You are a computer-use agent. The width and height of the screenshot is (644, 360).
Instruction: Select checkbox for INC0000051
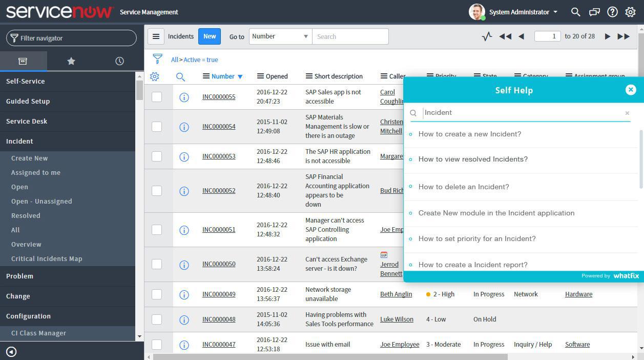pyautogui.click(x=157, y=229)
